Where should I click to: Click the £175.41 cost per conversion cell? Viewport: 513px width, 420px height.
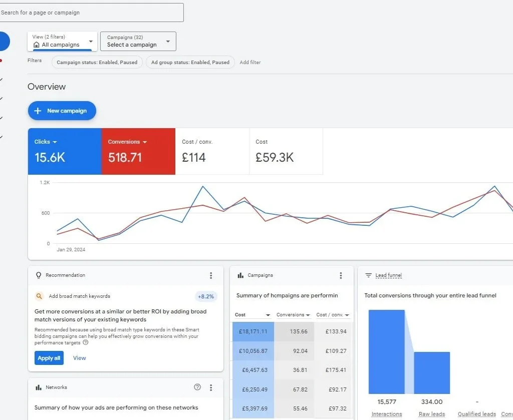tap(333, 370)
